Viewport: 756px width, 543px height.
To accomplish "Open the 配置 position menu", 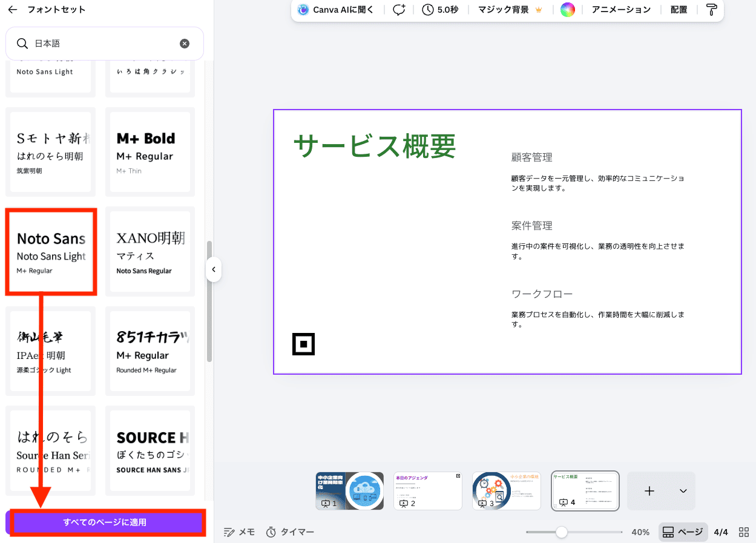I will 679,10.
